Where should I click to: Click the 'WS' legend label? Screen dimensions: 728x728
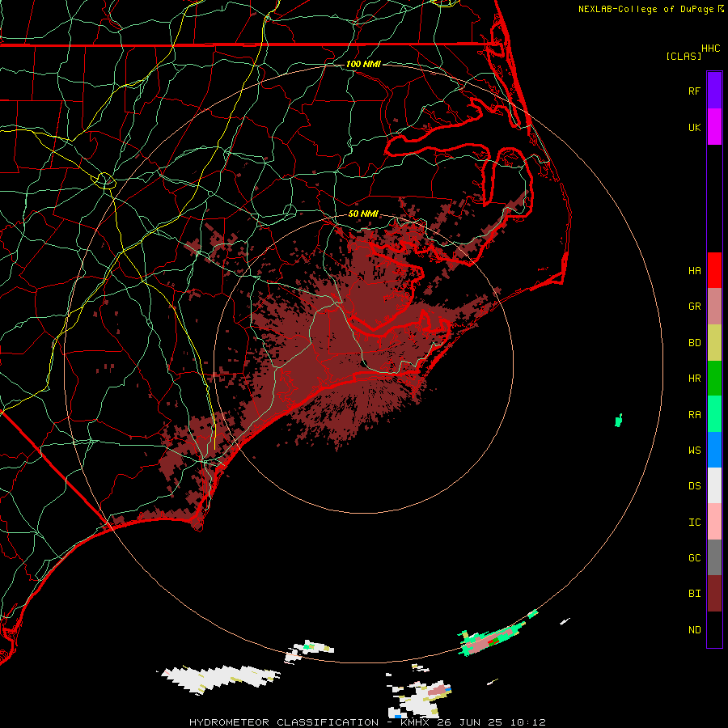(x=694, y=451)
